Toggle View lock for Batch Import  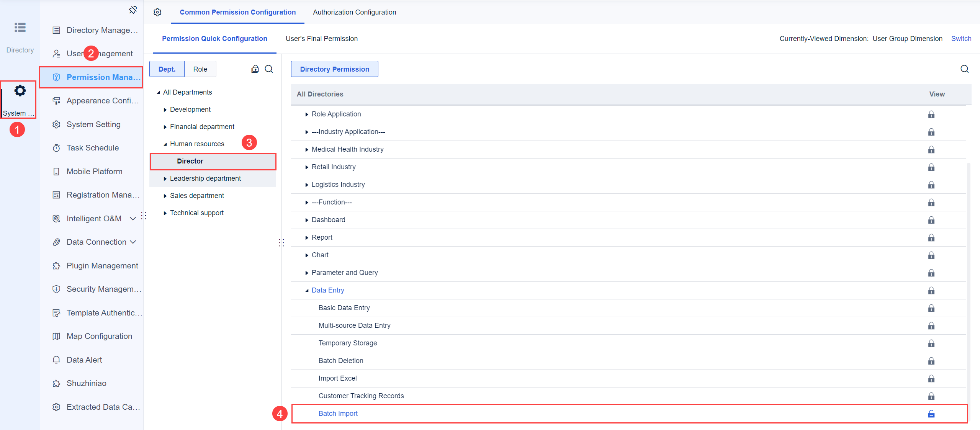tap(931, 414)
